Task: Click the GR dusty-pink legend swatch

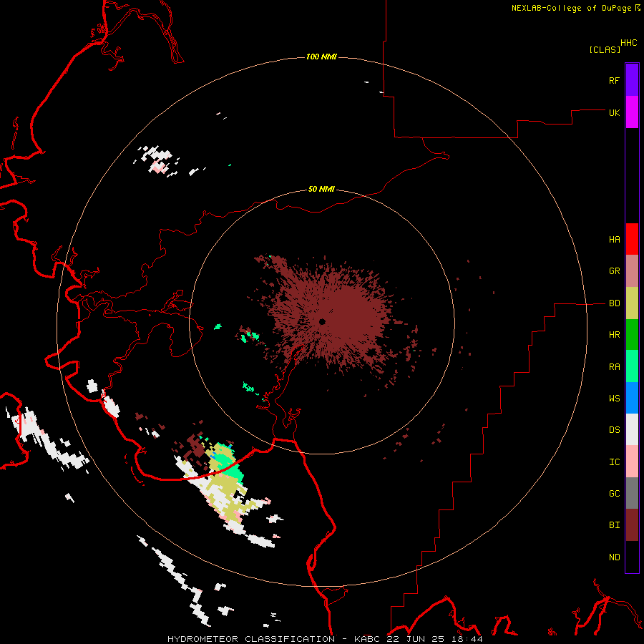Action: (632, 271)
